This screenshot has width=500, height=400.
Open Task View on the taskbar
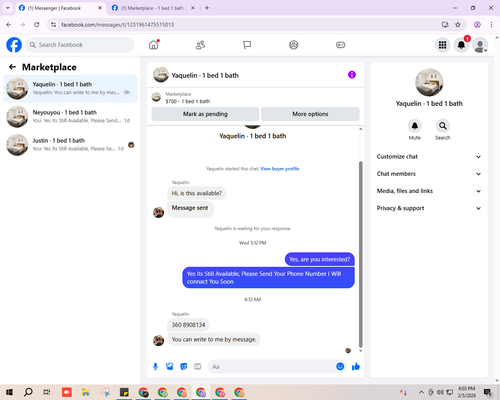click(x=47, y=392)
